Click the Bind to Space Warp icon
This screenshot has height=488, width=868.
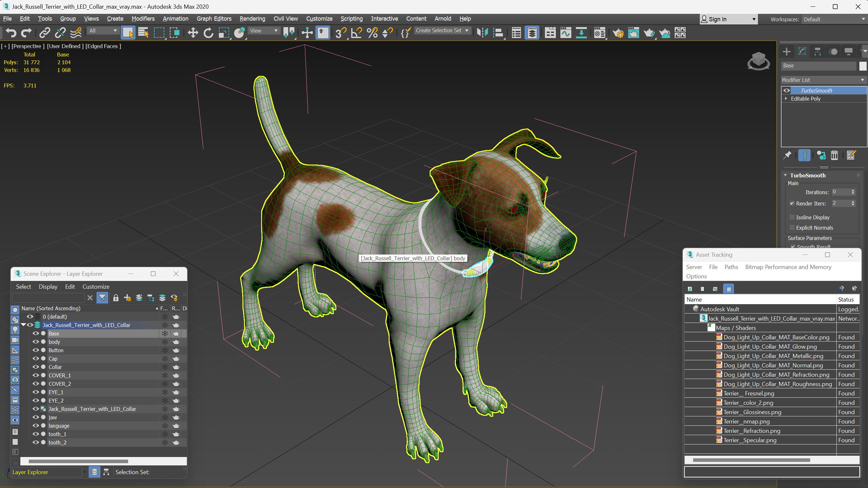tap(76, 33)
